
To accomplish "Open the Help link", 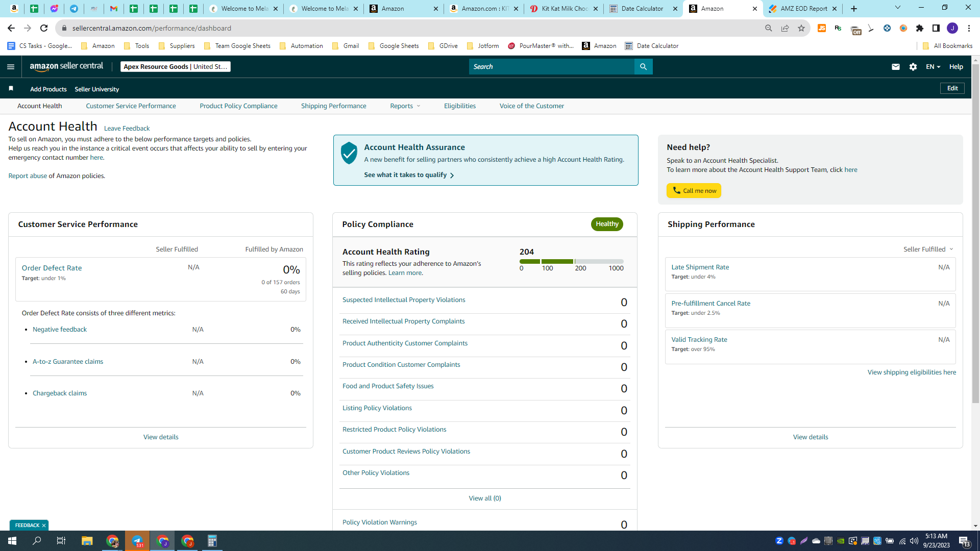I will coord(956,67).
